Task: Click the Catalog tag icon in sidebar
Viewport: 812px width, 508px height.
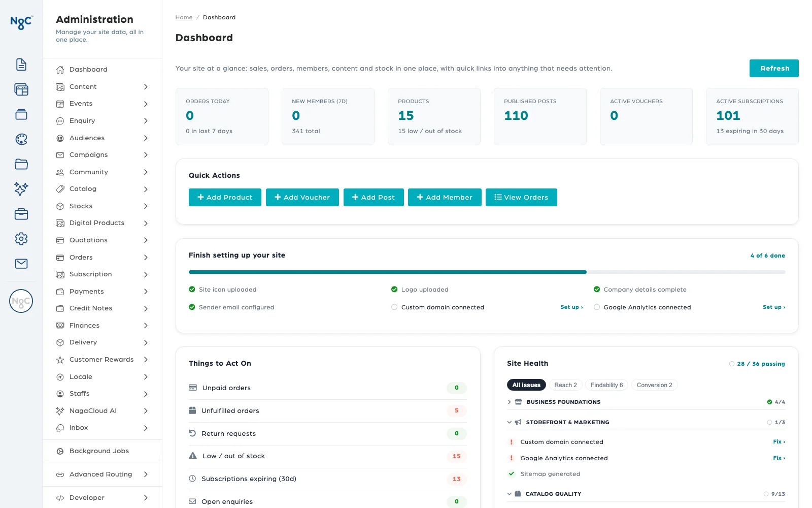Action: 60,189
